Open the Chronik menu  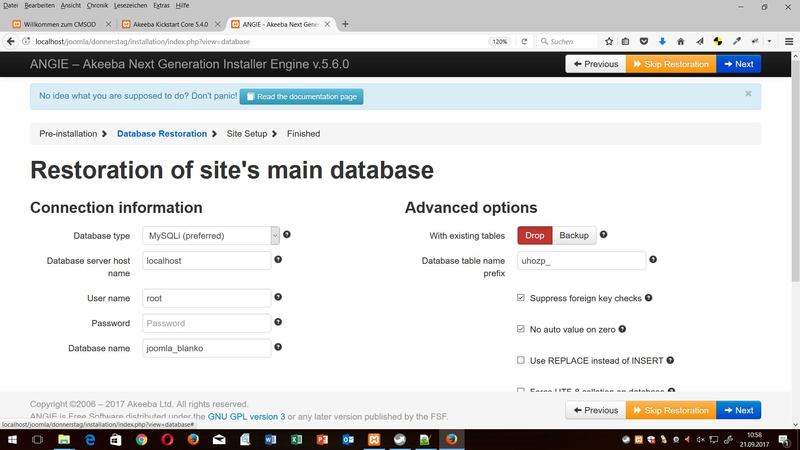[97, 5]
